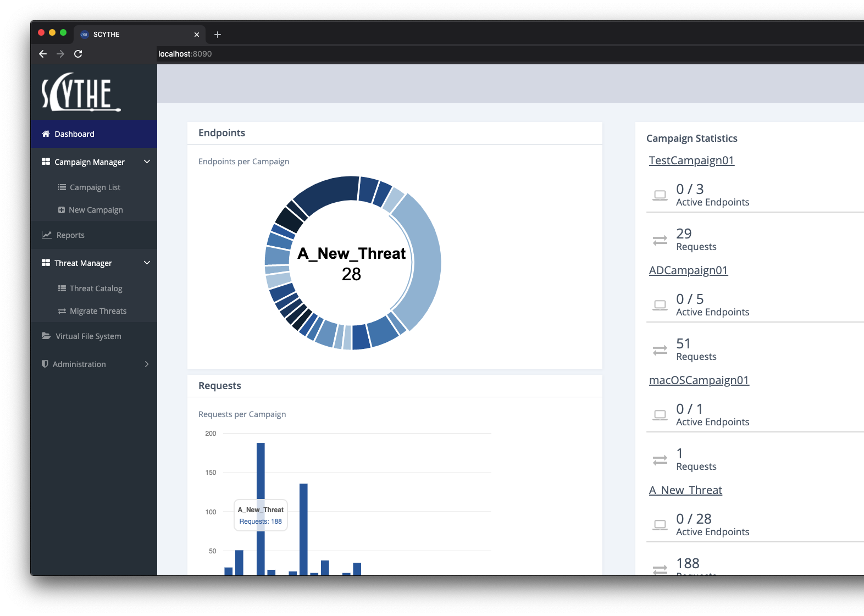Click the Dashboard home icon
864x616 pixels.
click(x=46, y=134)
